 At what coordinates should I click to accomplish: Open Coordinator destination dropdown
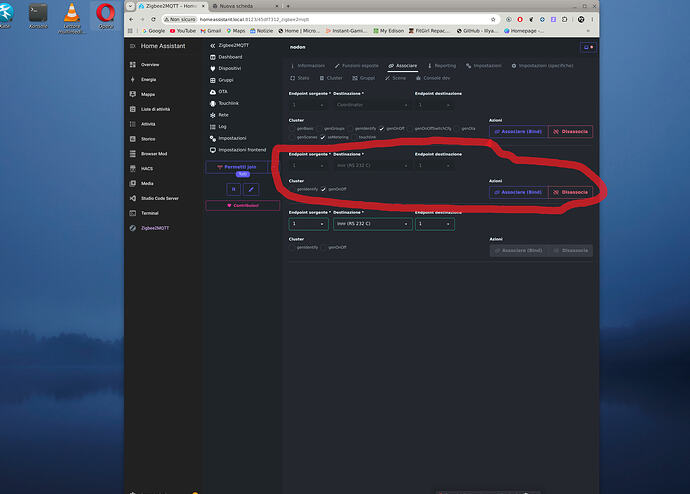(372, 105)
